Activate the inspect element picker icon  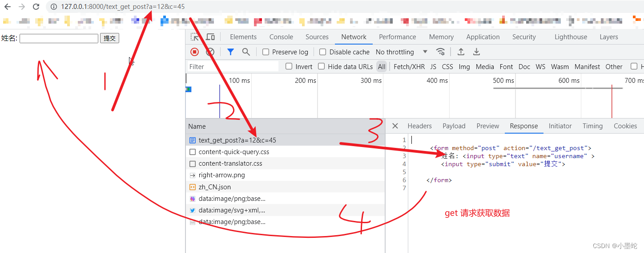click(195, 37)
